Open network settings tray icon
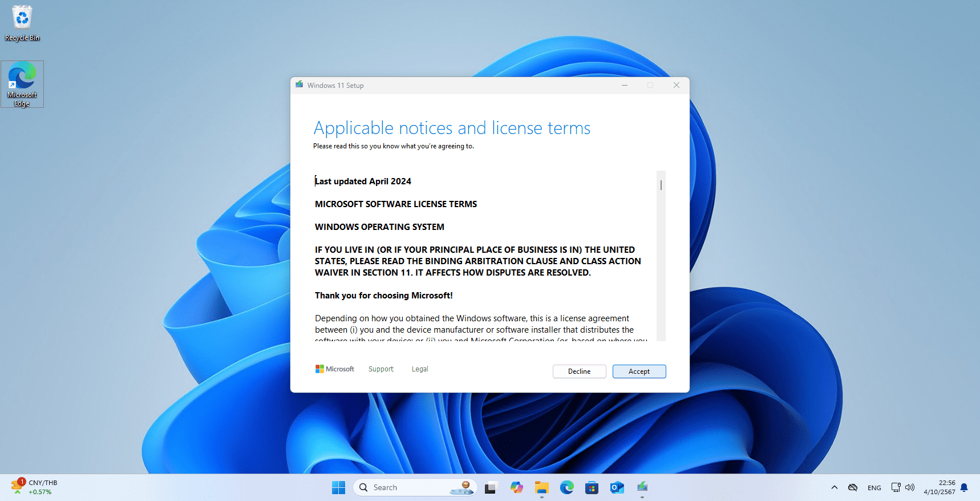 coord(896,487)
